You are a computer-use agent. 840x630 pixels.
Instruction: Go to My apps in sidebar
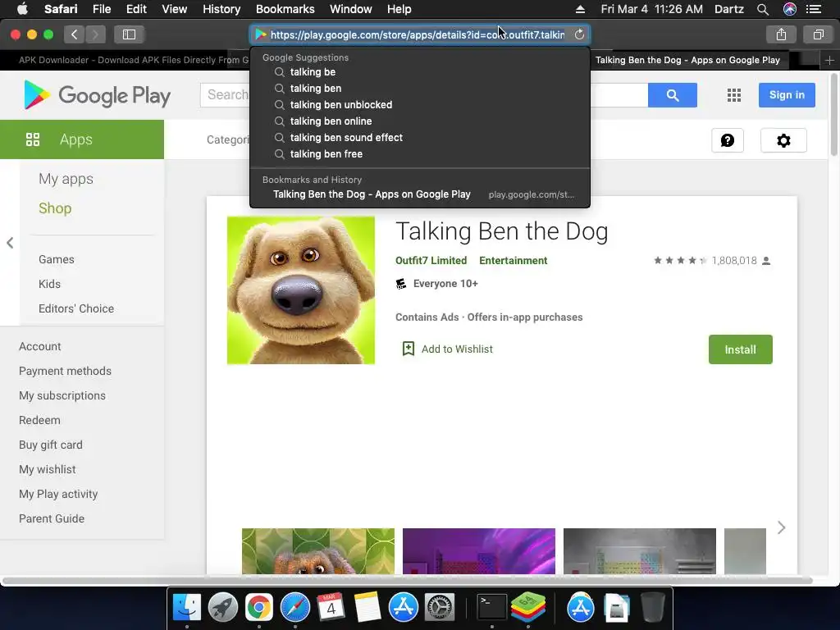[x=66, y=179]
